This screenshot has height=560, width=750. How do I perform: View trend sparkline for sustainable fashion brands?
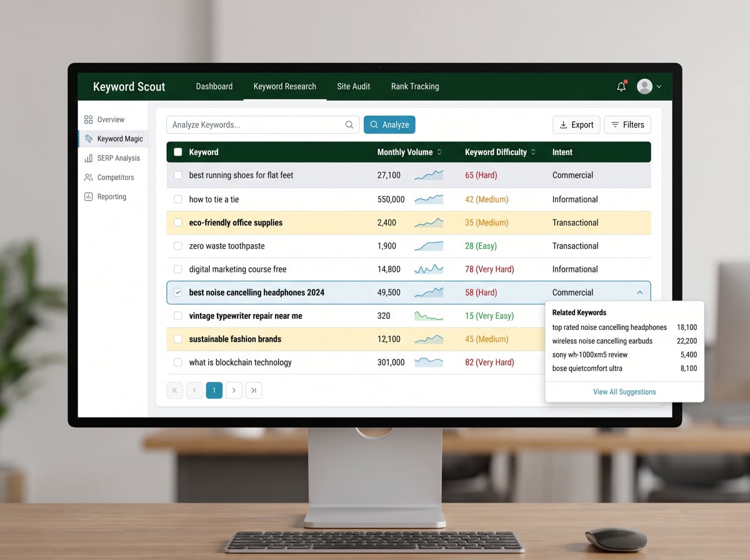tap(429, 339)
